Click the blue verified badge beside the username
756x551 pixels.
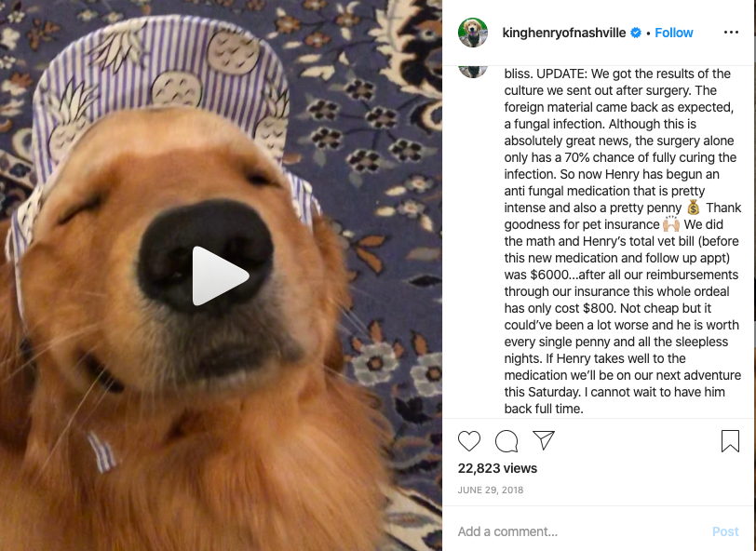(636, 33)
